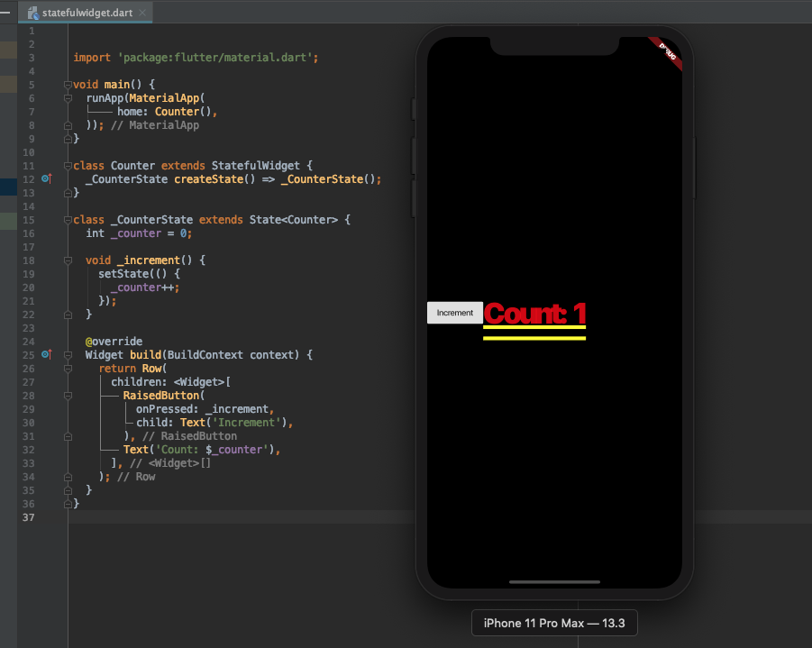Click the 'iPhone 11 Pro Max — 13.3' label
The image size is (812, 648).
tap(554, 623)
